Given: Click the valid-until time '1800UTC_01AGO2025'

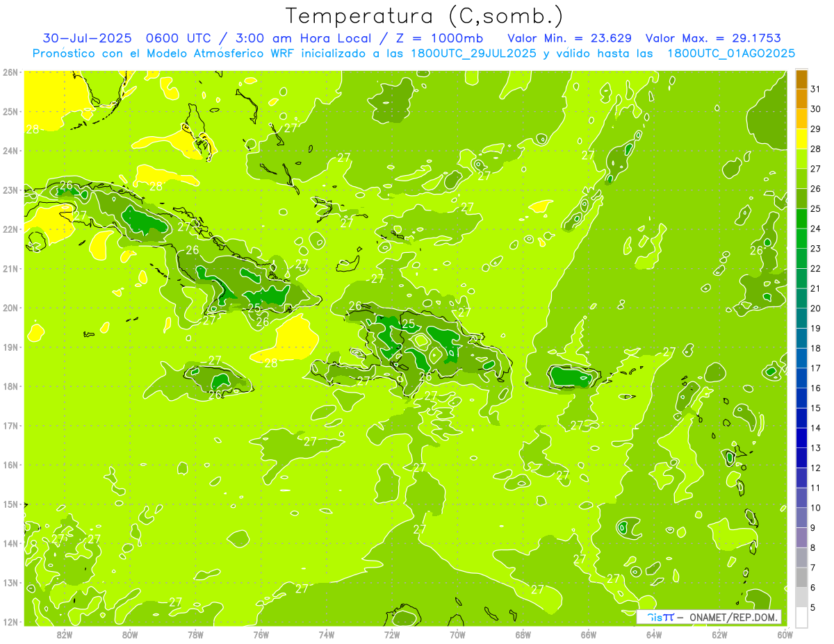Looking at the screenshot, I should pos(731,53).
